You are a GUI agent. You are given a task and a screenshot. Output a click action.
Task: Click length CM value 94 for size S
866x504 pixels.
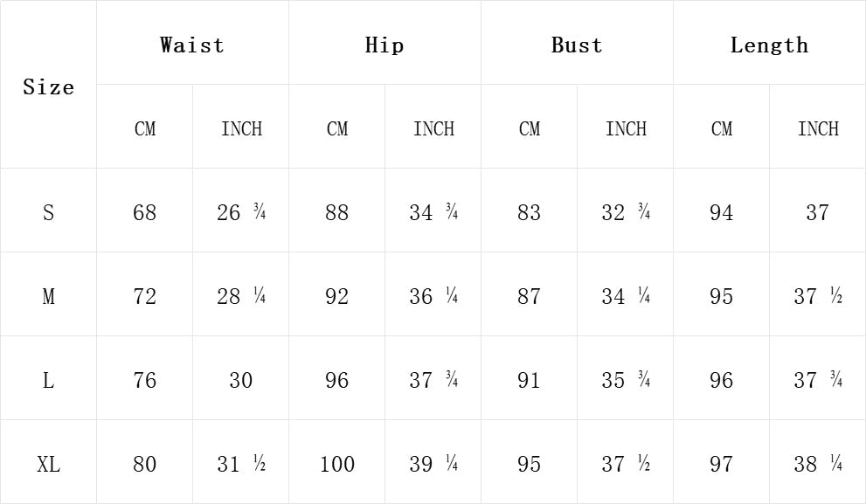pos(722,212)
